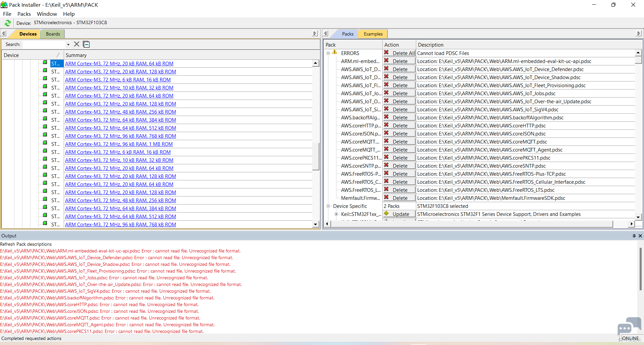Open first 64 kB RAM, 384 kB ROM link
This screenshot has height=345, width=644.
point(120,120)
